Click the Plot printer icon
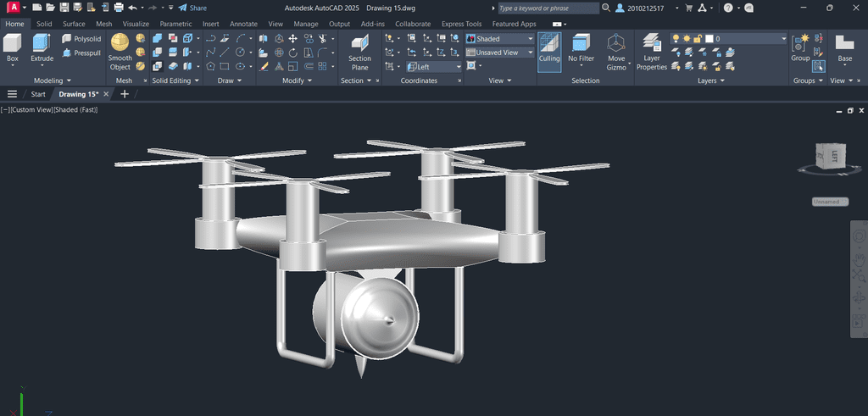868x416 pixels. 119,8
